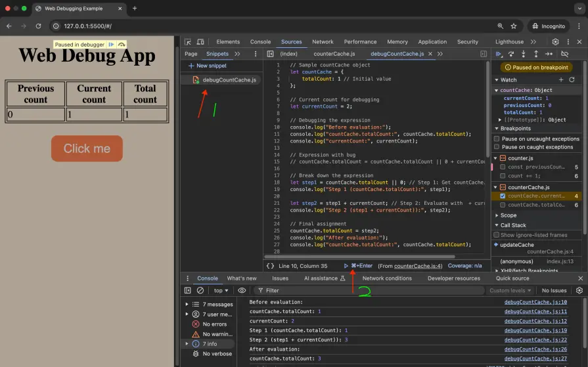Check Show ignore-listed frames
The image size is (588, 367).
point(497,235)
